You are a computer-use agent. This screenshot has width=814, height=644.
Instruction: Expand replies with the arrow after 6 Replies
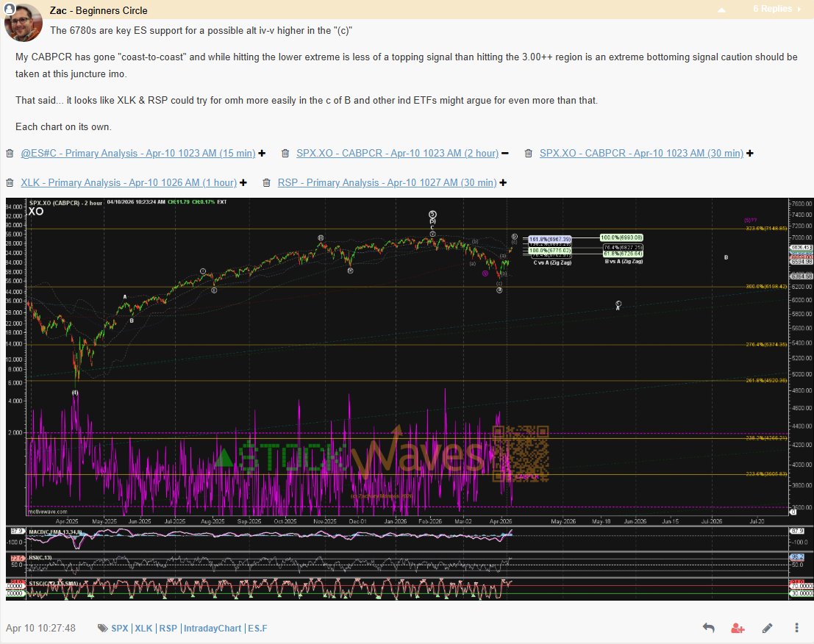[799, 9]
